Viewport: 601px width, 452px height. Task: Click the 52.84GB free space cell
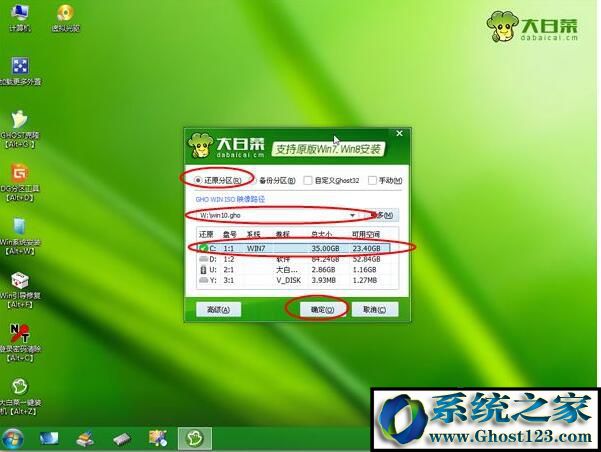tap(366, 259)
